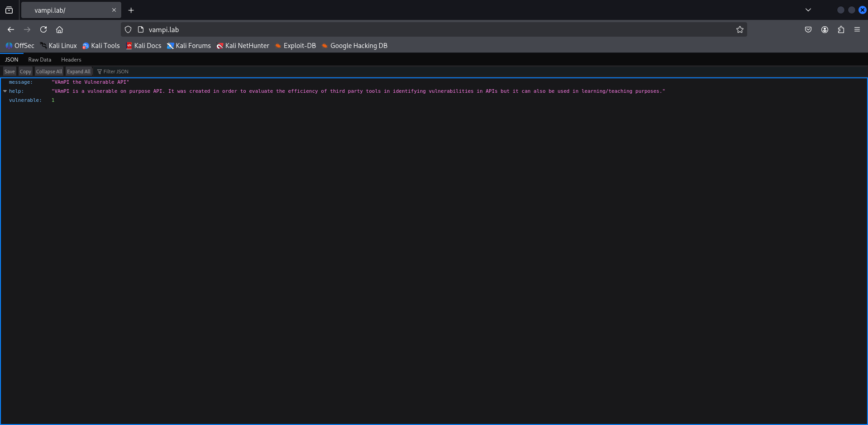The width and height of the screenshot is (868, 425).
Task: Save page to Pocket icon
Action: tap(808, 29)
